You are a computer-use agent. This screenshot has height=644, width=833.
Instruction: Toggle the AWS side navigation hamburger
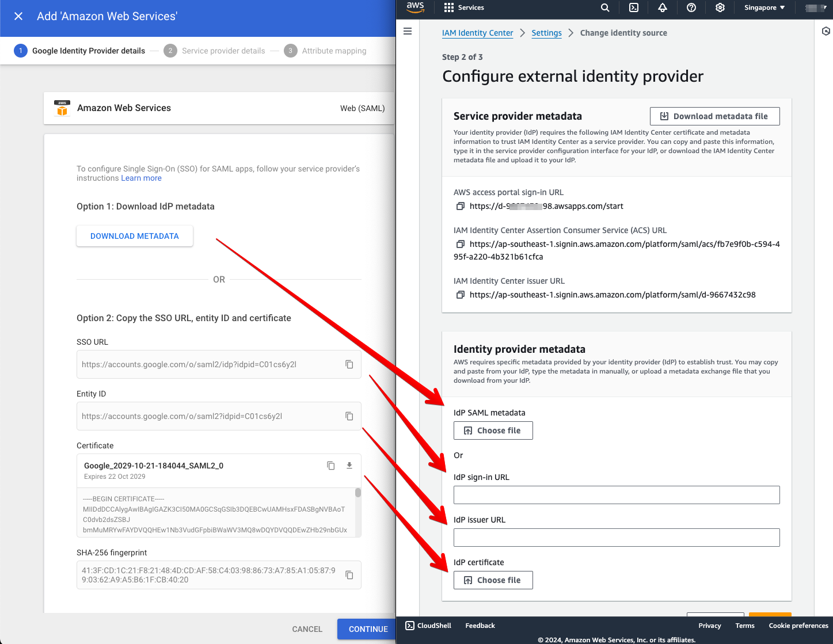(408, 32)
